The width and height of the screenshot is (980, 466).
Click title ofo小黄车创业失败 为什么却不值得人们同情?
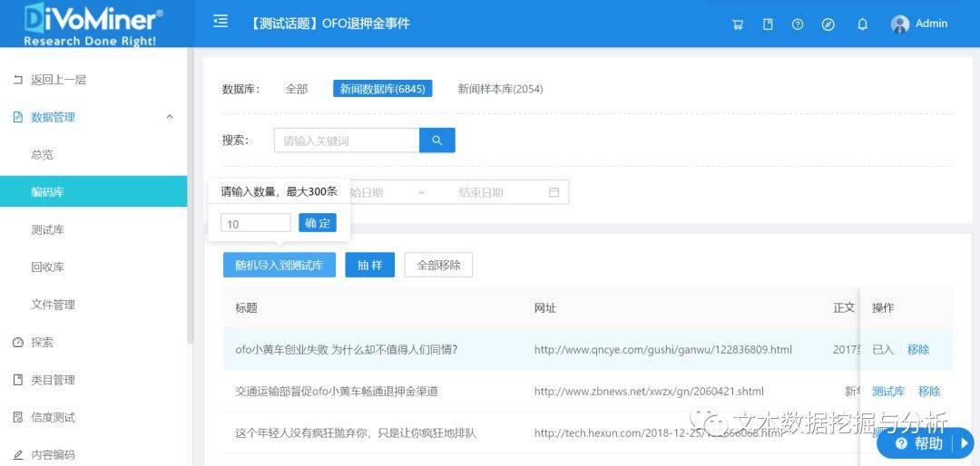(347, 350)
